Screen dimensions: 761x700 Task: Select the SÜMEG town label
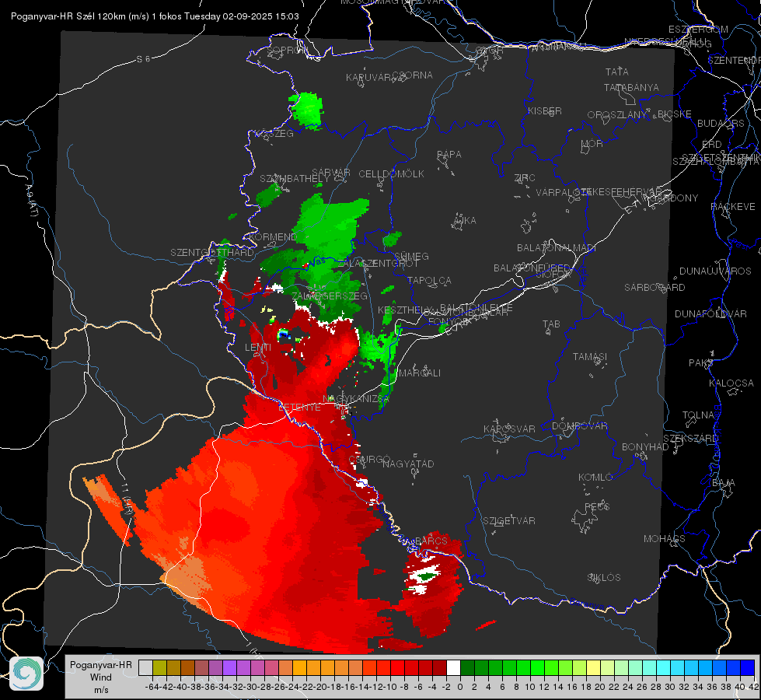(411, 256)
